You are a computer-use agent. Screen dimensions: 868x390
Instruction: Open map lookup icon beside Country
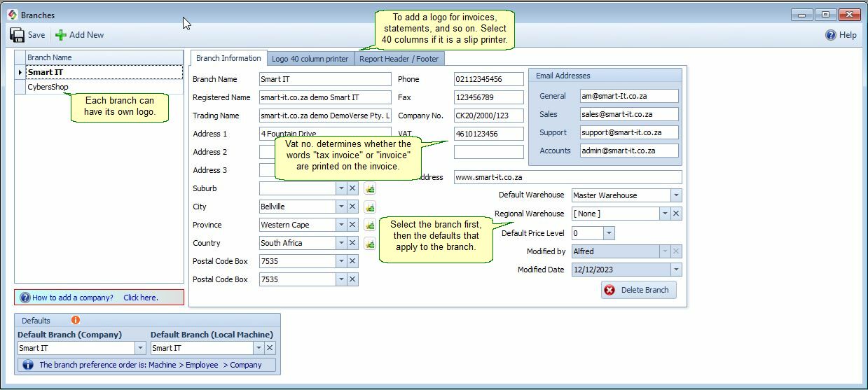(x=370, y=243)
